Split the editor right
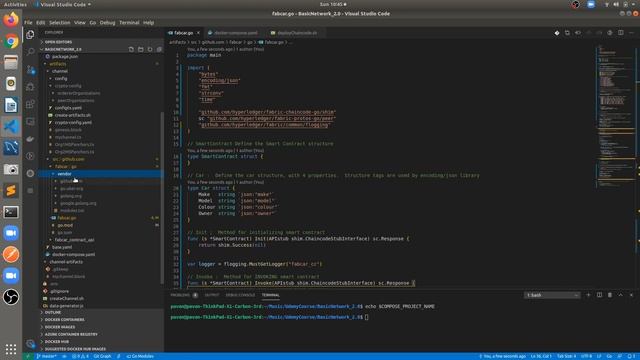 pyautogui.click(x=620, y=33)
